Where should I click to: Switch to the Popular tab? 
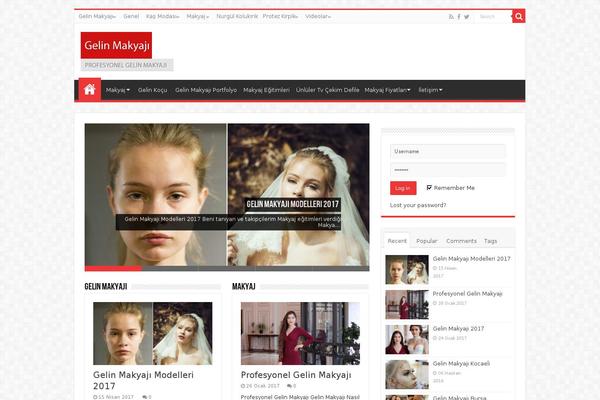click(427, 241)
